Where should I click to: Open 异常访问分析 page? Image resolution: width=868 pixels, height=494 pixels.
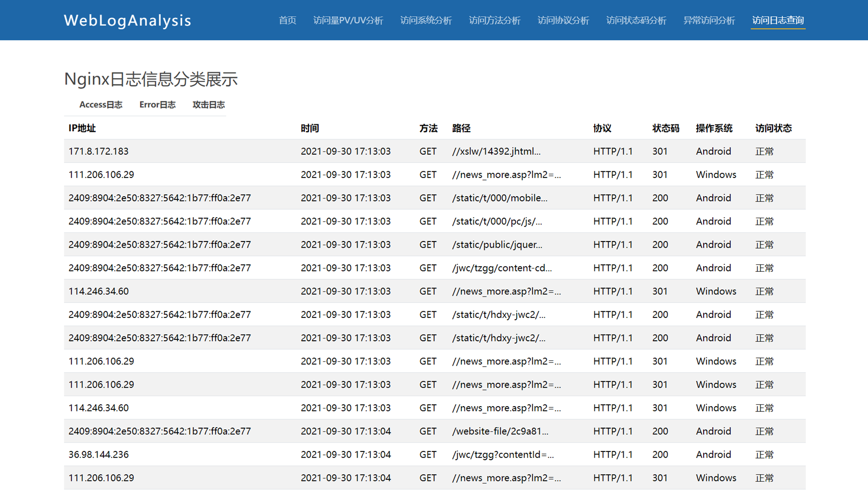point(709,20)
